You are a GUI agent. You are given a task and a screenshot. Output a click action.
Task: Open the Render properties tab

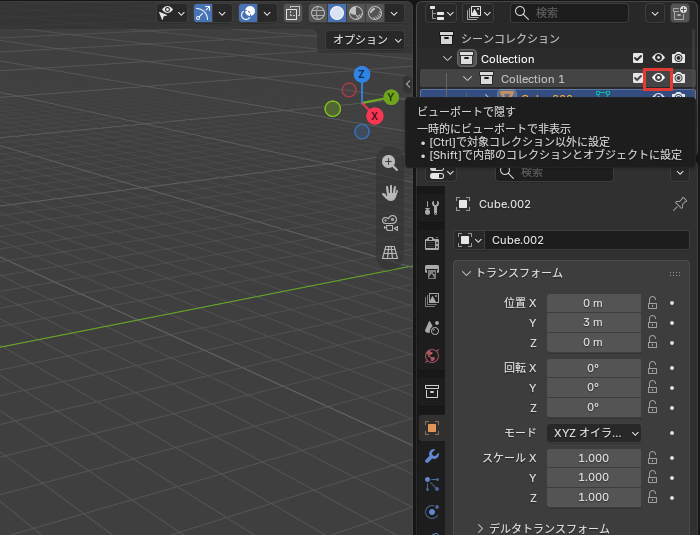click(432, 243)
